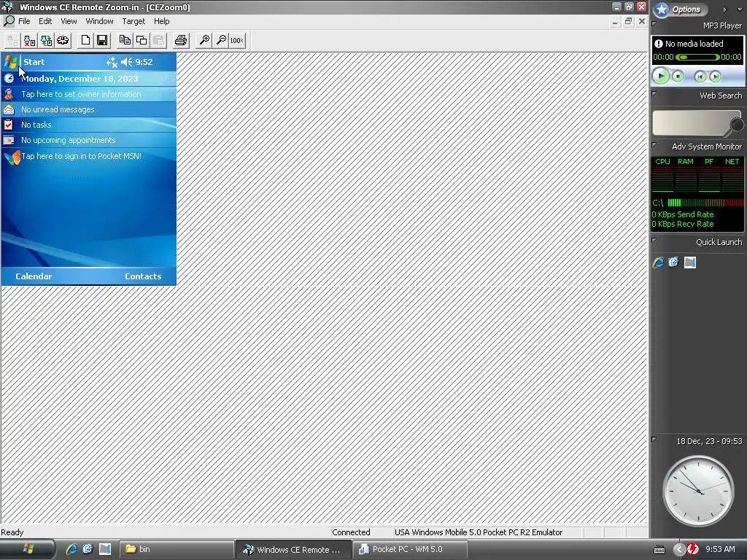747x560 pixels.
Task: Click the magnifier icon left of File menu
Action: pyautogui.click(x=9, y=21)
